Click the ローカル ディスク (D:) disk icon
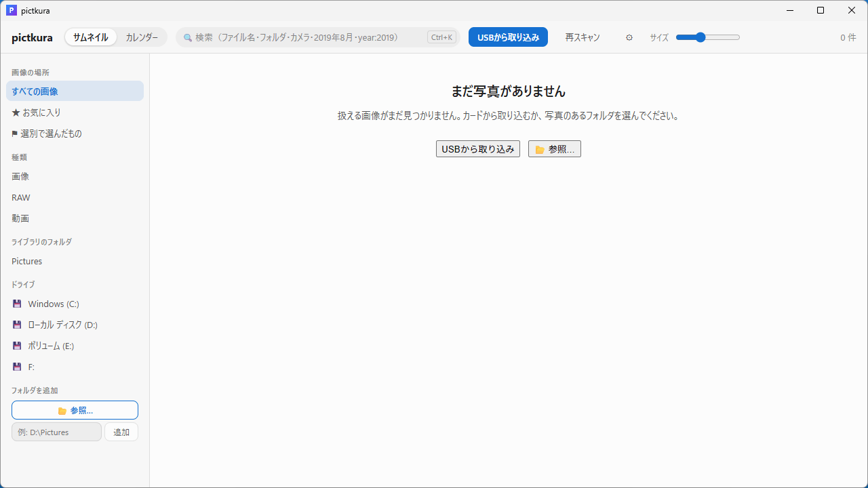Viewport: 868px width, 488px height. click(x=17, y=325)
